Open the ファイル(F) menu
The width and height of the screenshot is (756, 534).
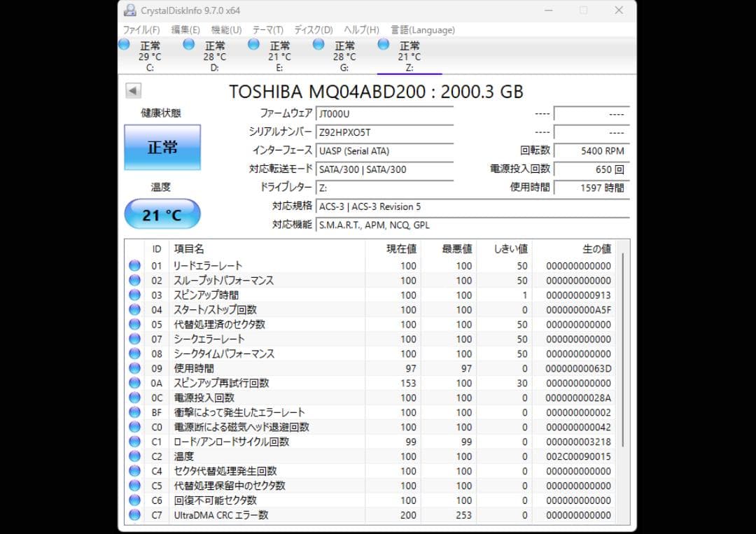141,30
